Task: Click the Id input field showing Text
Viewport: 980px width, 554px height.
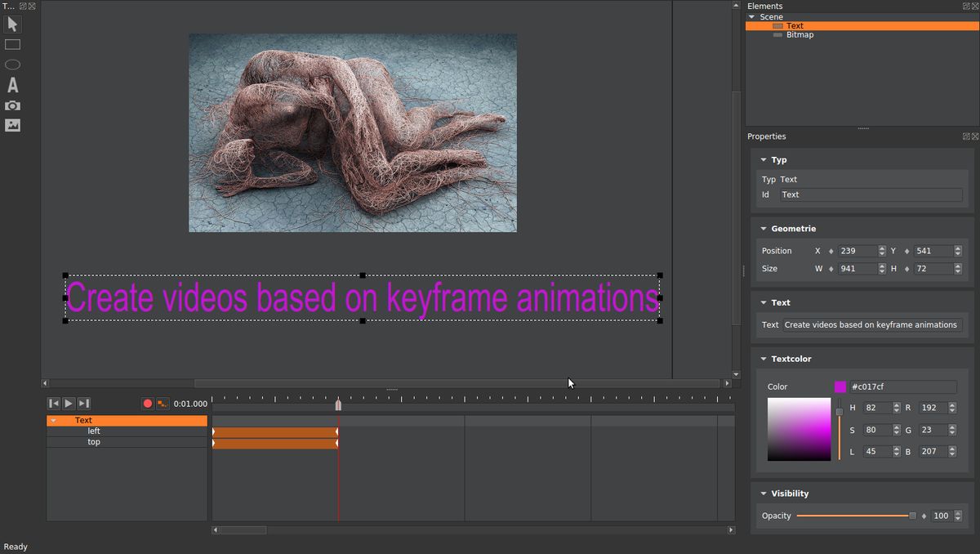Action: [x=870, y=194]
